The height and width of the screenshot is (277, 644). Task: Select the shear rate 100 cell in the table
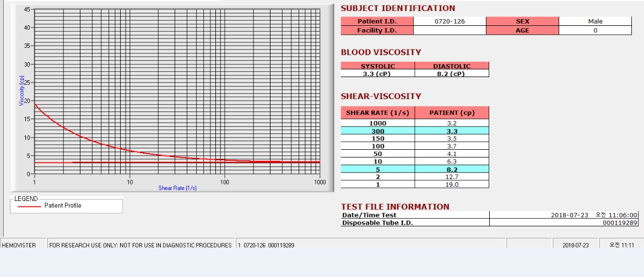point(378,146)
